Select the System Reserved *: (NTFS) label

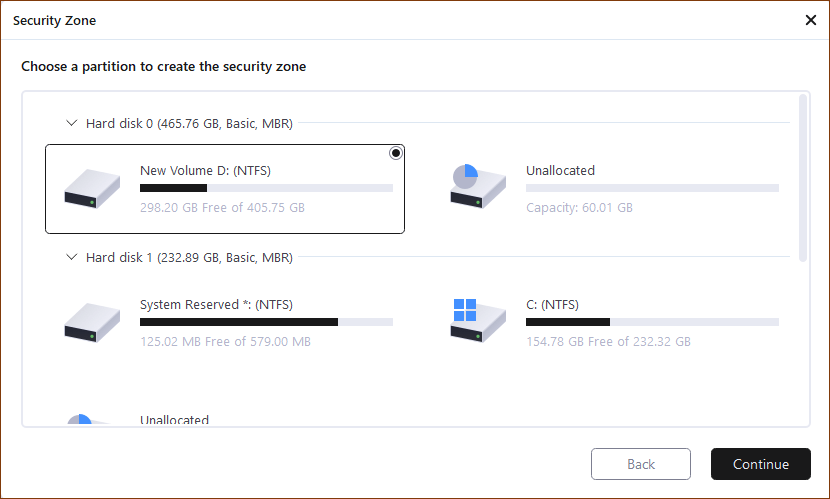pyautogui.click(x=216, y=305)
